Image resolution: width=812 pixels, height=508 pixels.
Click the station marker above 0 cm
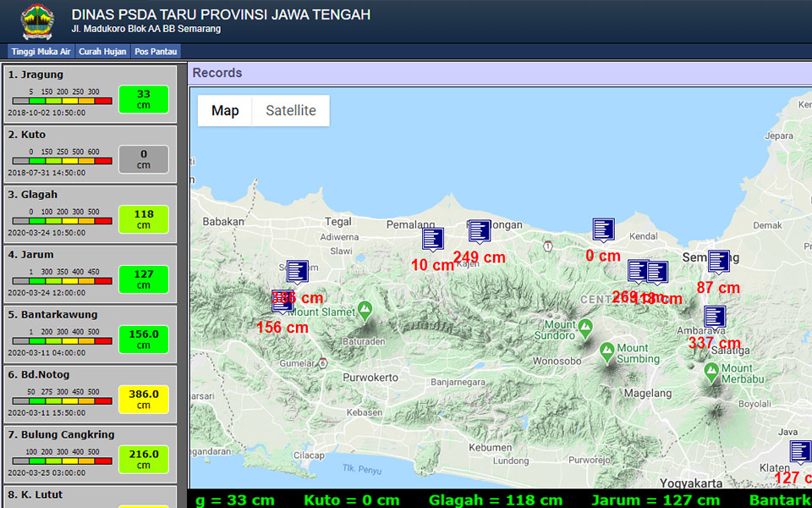tap(603, 229)
